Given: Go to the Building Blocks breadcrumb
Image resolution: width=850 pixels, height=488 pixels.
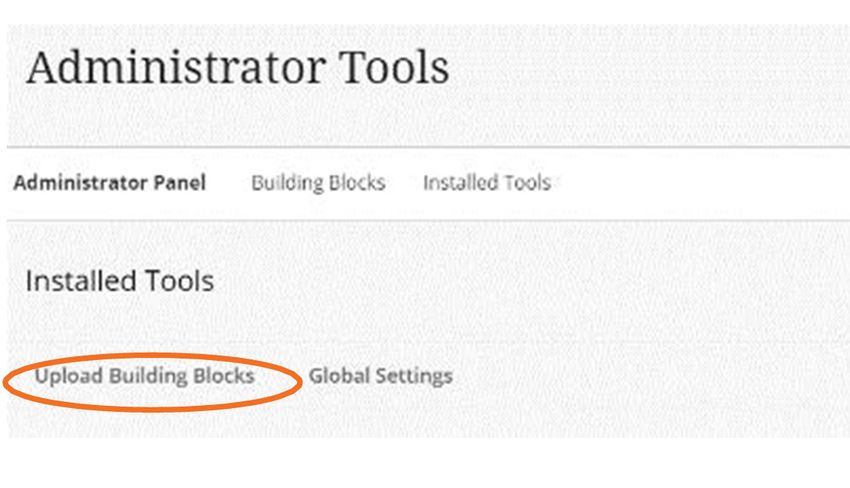Looking at the screenshot, I should point(318,183).
